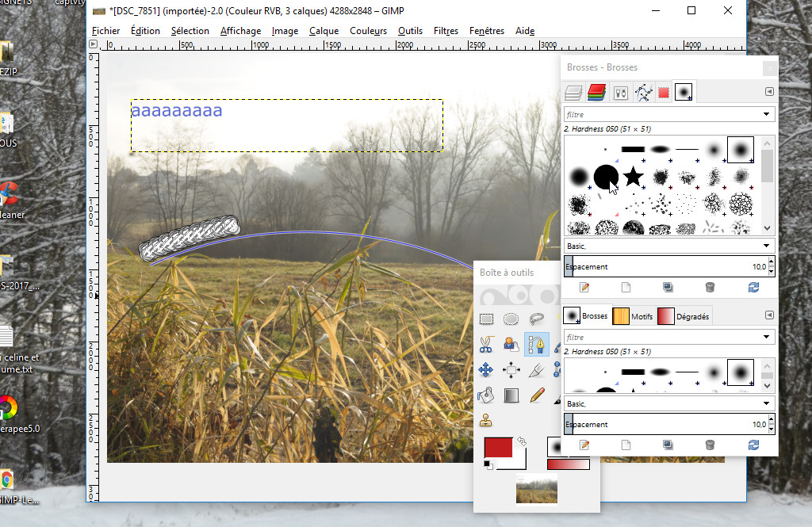The width and height of the screenshot is (812, 527).
Task: Open the Tool Options tab icon
Action: (620, 93)
